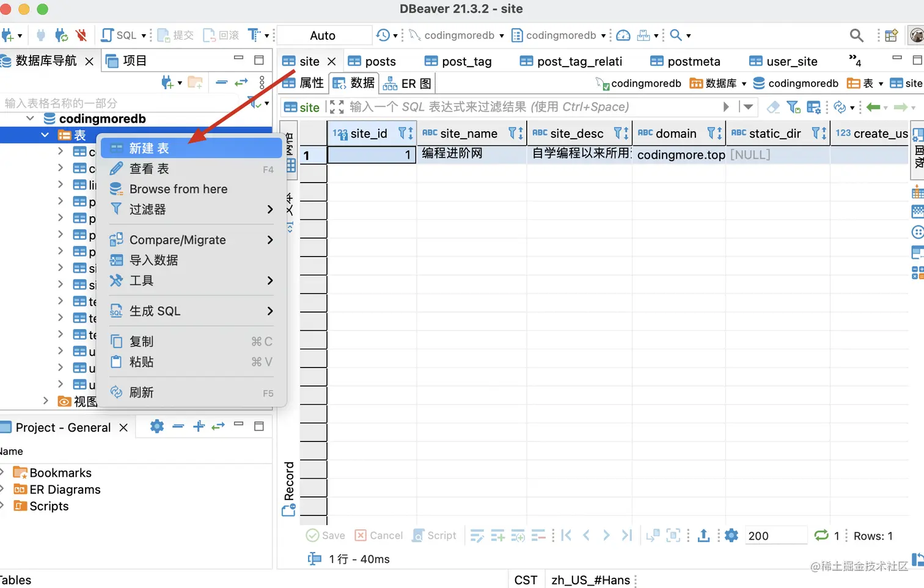Expand the 视图 views node
The width and height of the screenshot is (924, 588).
[46, 401]
